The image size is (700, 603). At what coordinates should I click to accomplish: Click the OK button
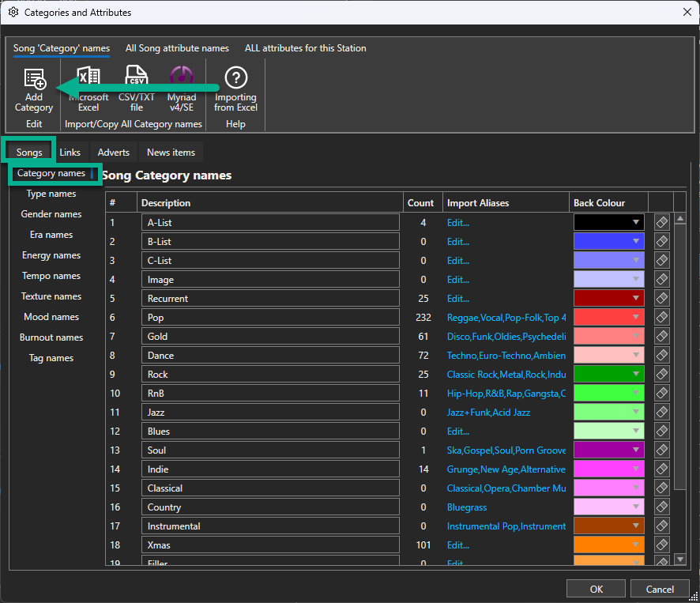coord(596,589)
